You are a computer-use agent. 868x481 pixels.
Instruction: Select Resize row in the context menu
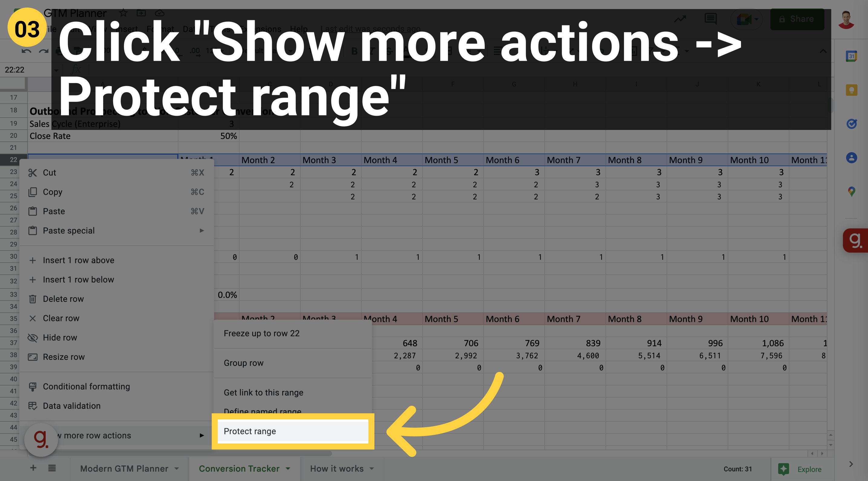[x=116, y=357]
